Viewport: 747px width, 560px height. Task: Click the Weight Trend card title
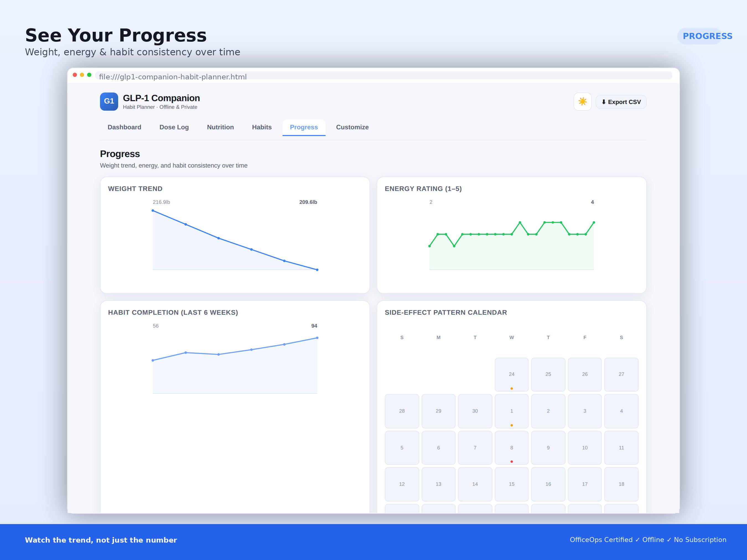[x=135, y=189]
